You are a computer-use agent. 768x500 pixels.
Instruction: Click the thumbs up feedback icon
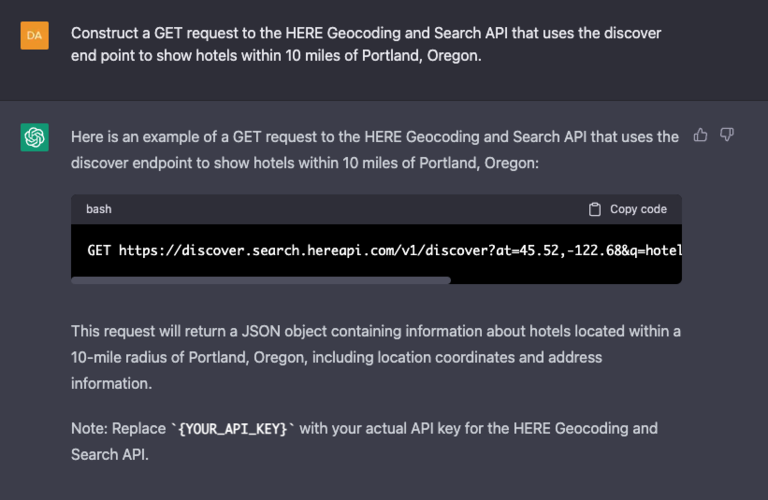[x=700, y=135]
